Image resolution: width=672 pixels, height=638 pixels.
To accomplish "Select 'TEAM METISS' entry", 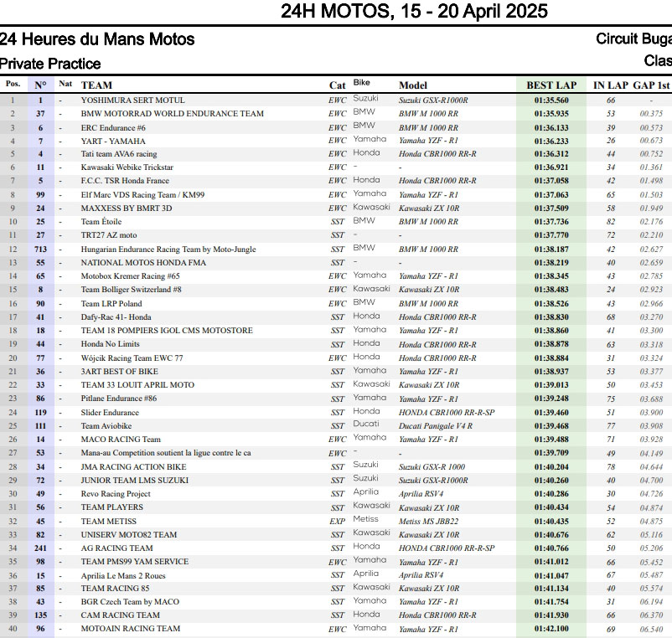I will [108, 521].
